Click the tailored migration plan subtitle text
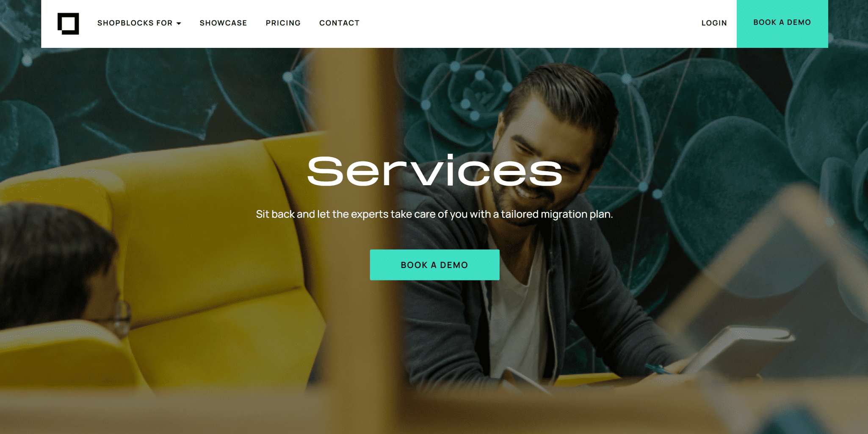Screen dimensions: 868x434 click(x=434, y=214)
